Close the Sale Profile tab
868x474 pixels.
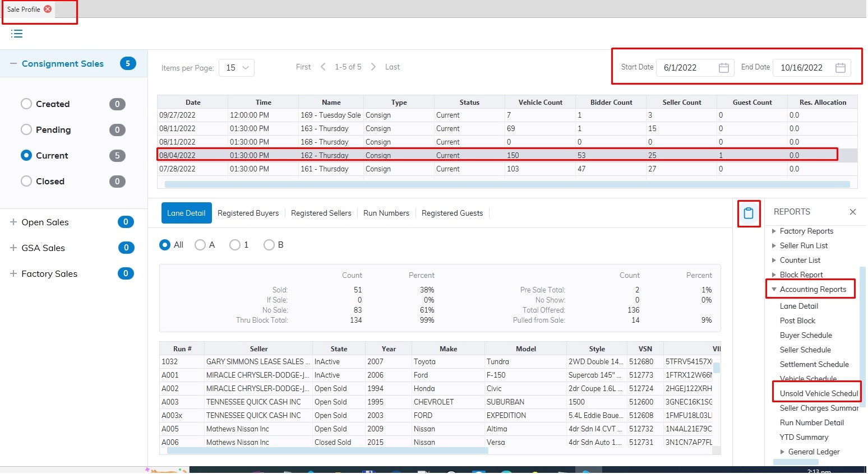(x=48, y=9)
